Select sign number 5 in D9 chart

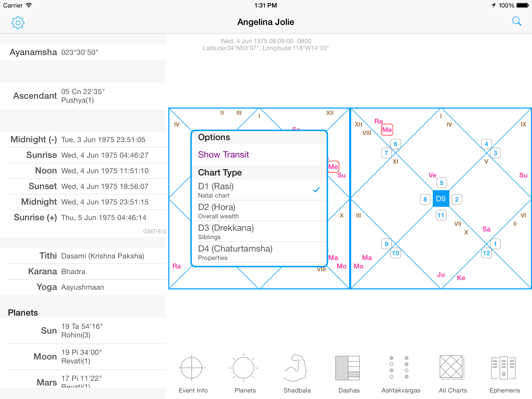point(442,183)
